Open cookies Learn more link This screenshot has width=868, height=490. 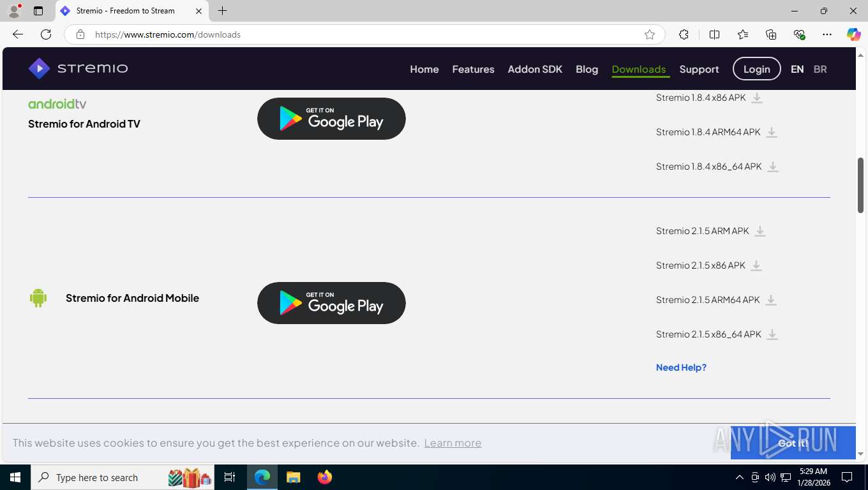tap(453, 443)
